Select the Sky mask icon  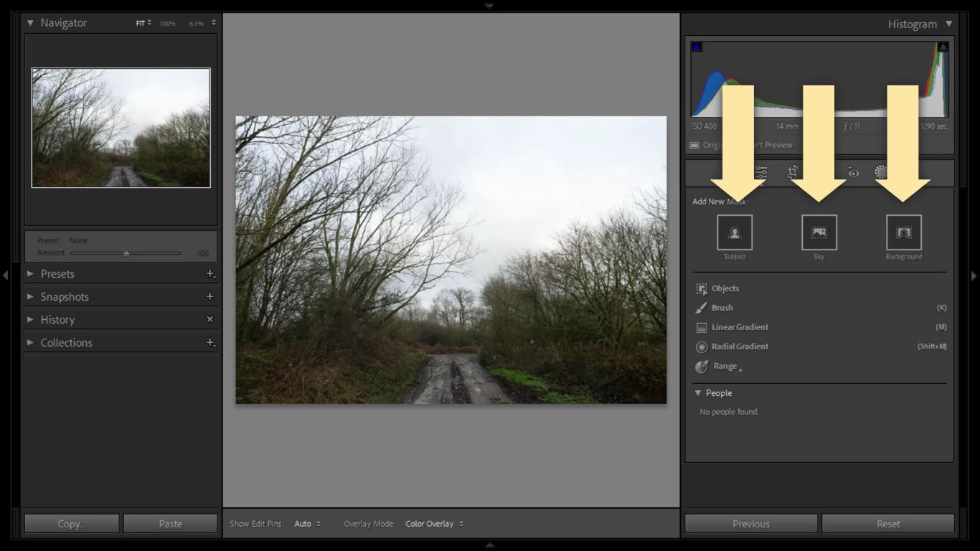(x=819, y=232)
